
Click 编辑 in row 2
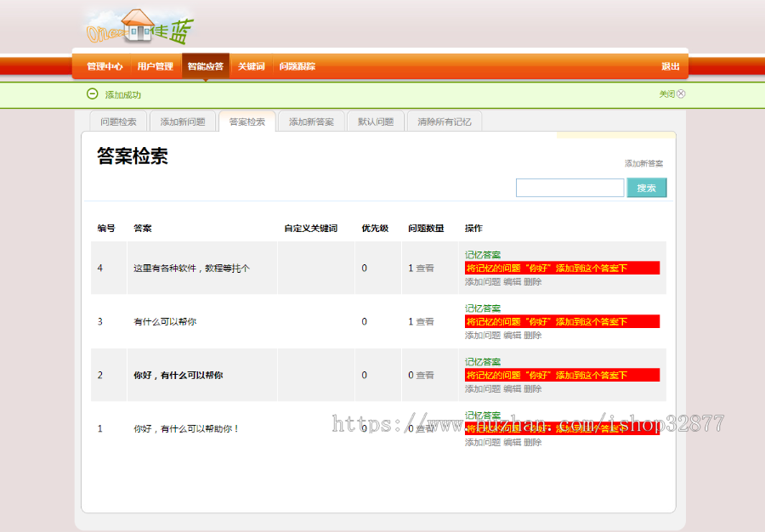tap(513, 389)
